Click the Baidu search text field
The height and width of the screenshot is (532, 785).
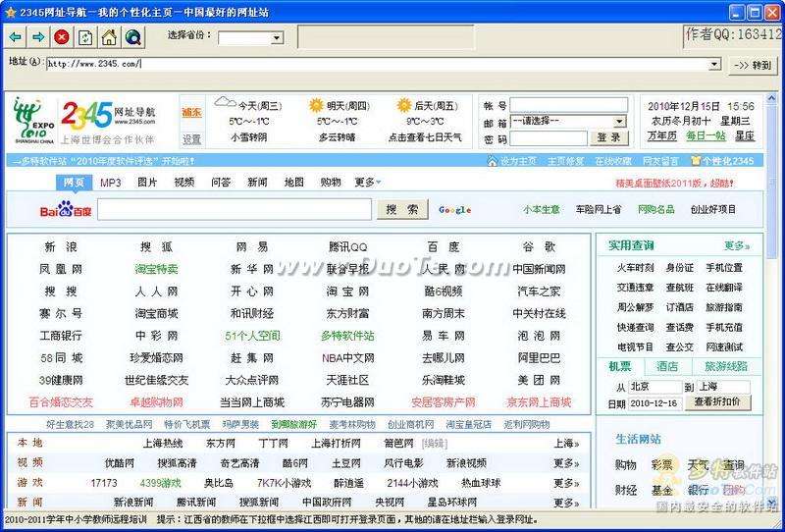coord(234,209)
